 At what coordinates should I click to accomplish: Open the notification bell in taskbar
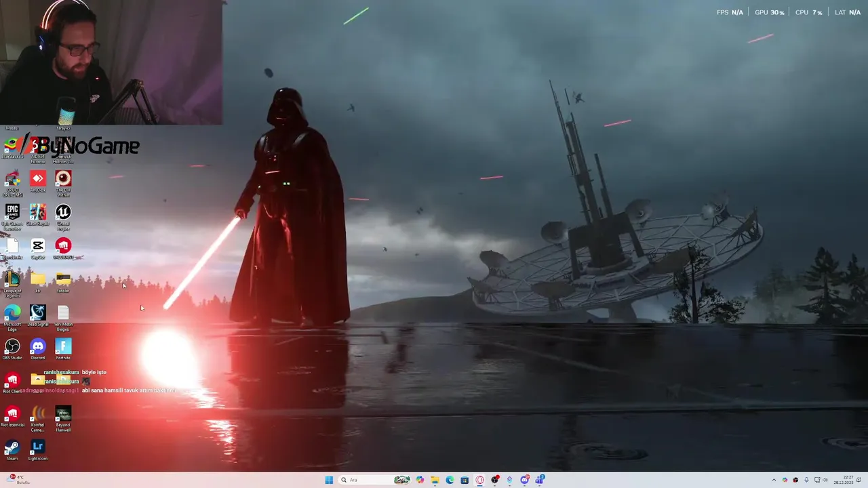click(859, 480)
